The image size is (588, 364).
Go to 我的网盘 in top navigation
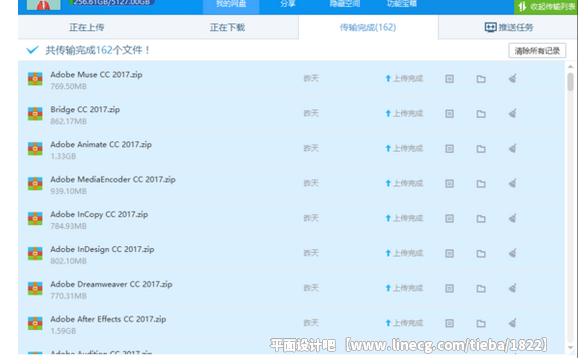(x=231, y=4)
